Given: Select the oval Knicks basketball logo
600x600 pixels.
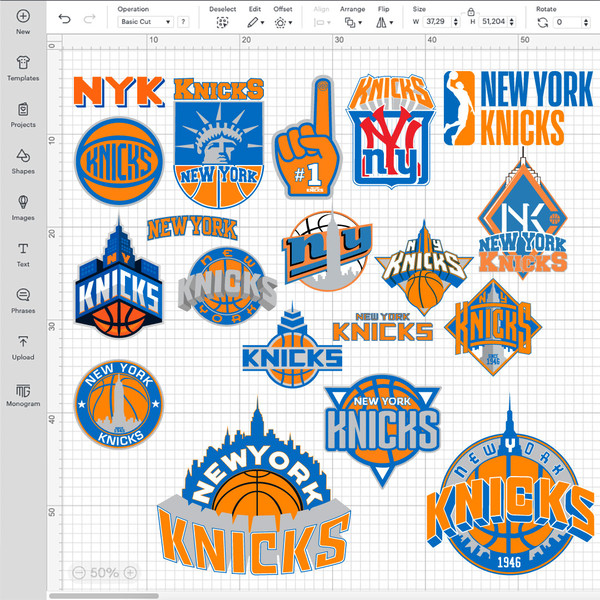Looking at the screenshot, I should click(x=119, y=161).
